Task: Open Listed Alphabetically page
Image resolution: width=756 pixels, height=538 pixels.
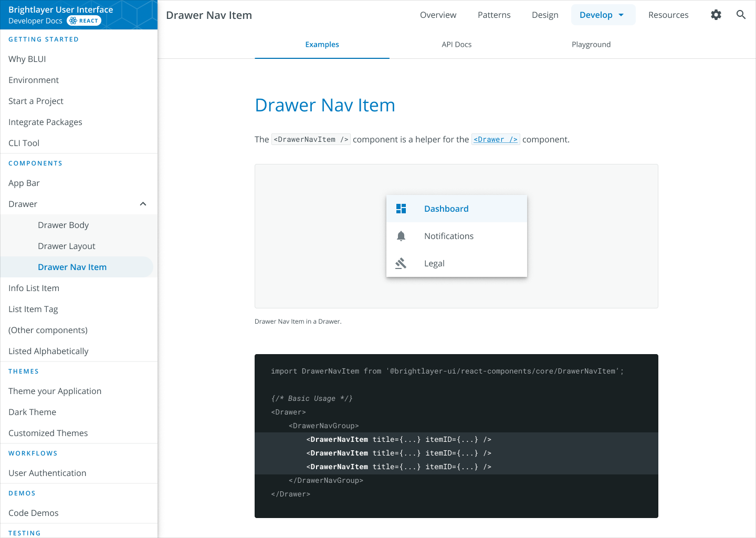Action: click(79, 351)
